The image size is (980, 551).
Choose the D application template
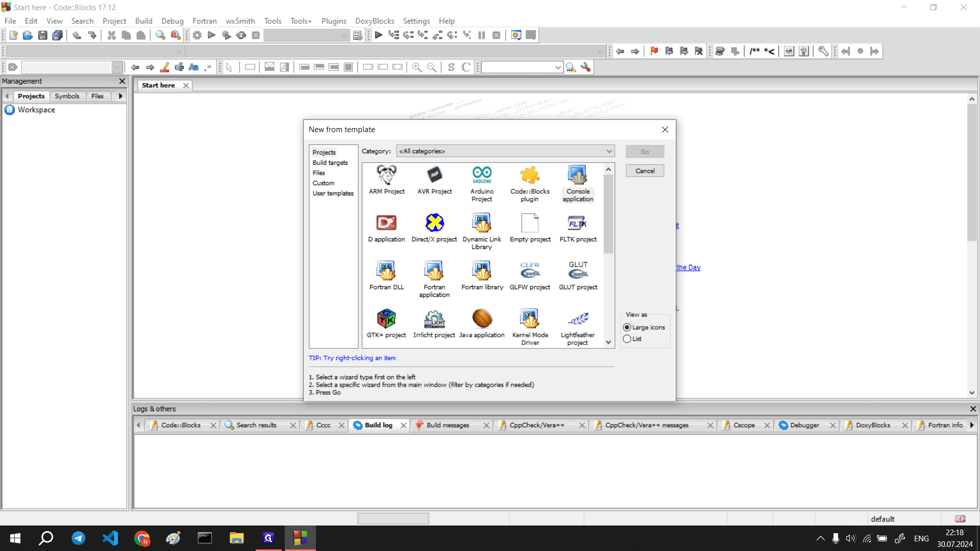pyautogui.click(x=386, y=228)
